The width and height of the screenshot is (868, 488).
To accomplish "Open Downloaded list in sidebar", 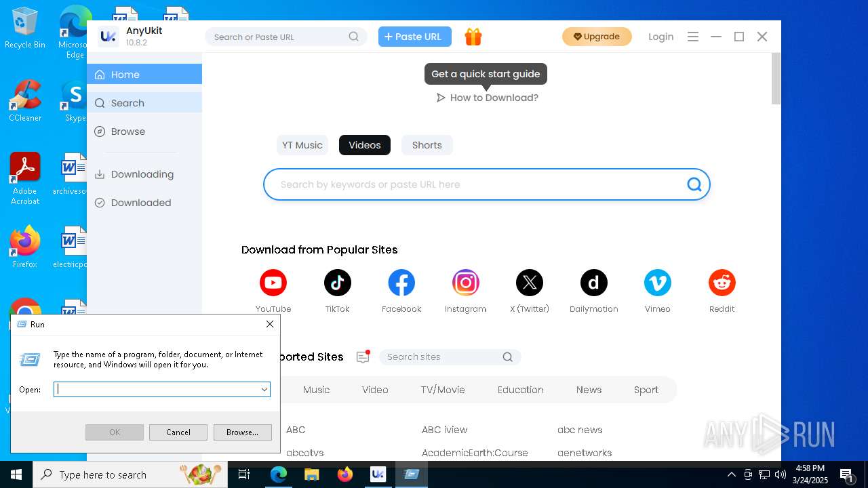I will pos(144,203).
